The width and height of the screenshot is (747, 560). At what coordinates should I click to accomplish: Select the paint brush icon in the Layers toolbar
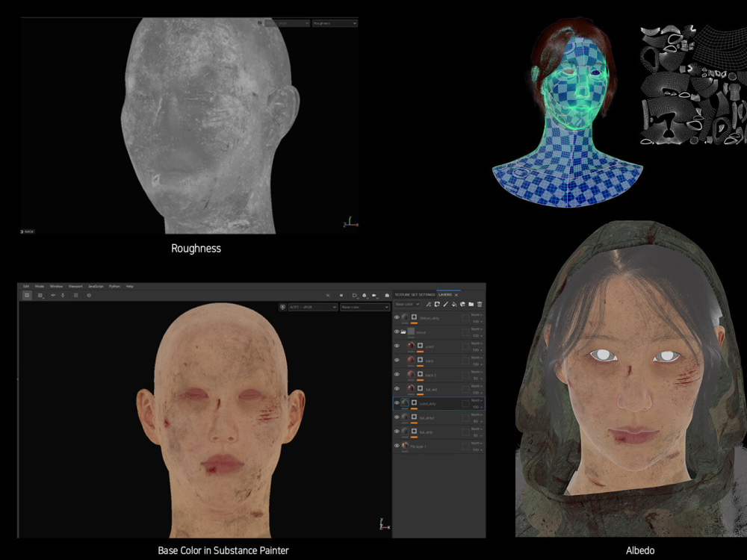tap(446, 305)
